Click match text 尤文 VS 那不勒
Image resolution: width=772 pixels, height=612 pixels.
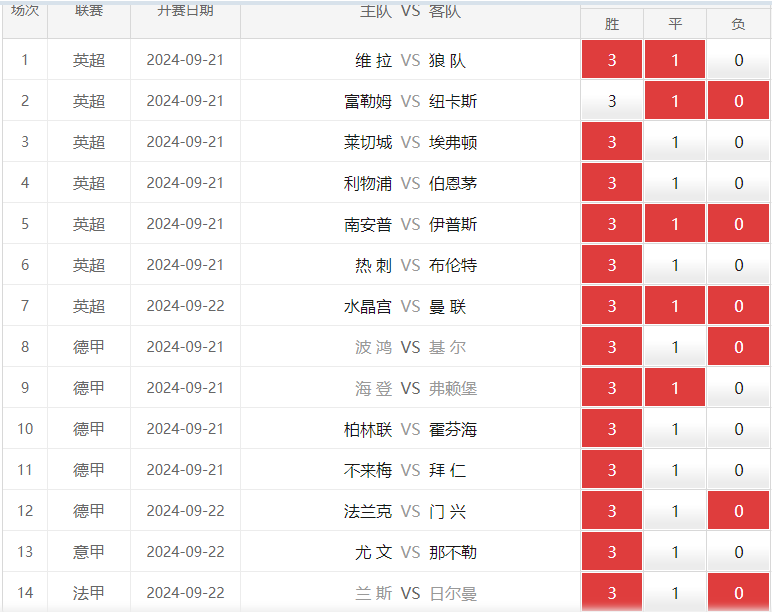[416, 552]
